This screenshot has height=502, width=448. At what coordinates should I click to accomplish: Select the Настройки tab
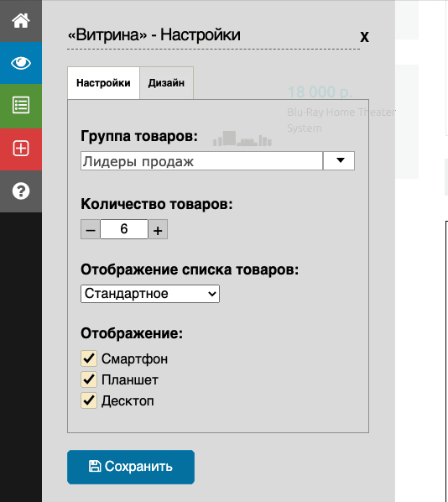103,83
